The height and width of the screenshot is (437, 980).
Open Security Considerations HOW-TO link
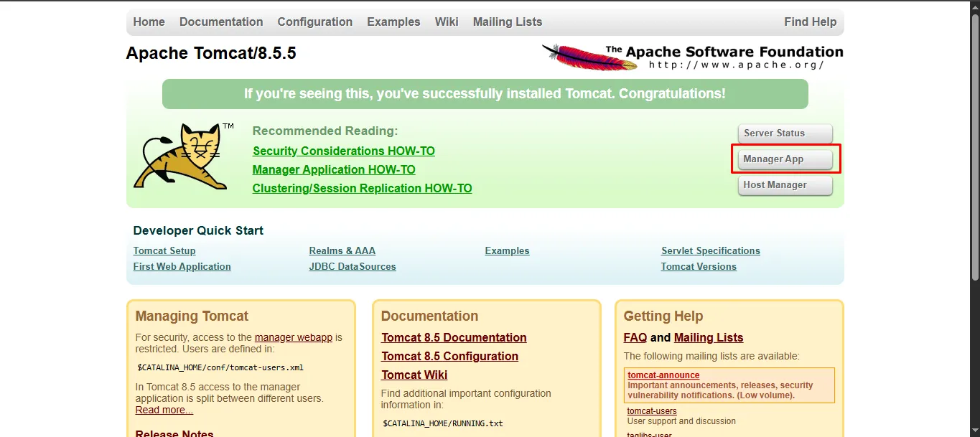pos(343,151)
